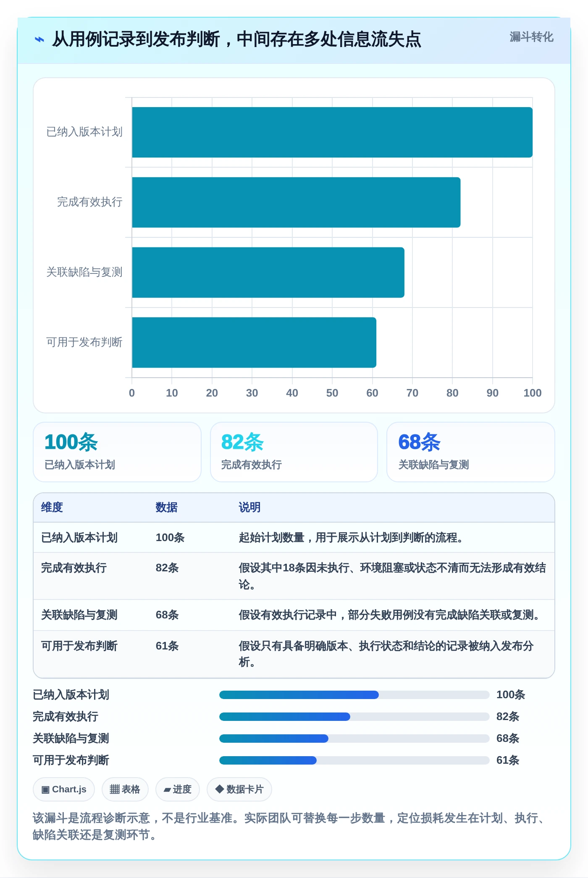
Task: Click the description starting 假设有效执行记录中
Action: click(390, 615)
